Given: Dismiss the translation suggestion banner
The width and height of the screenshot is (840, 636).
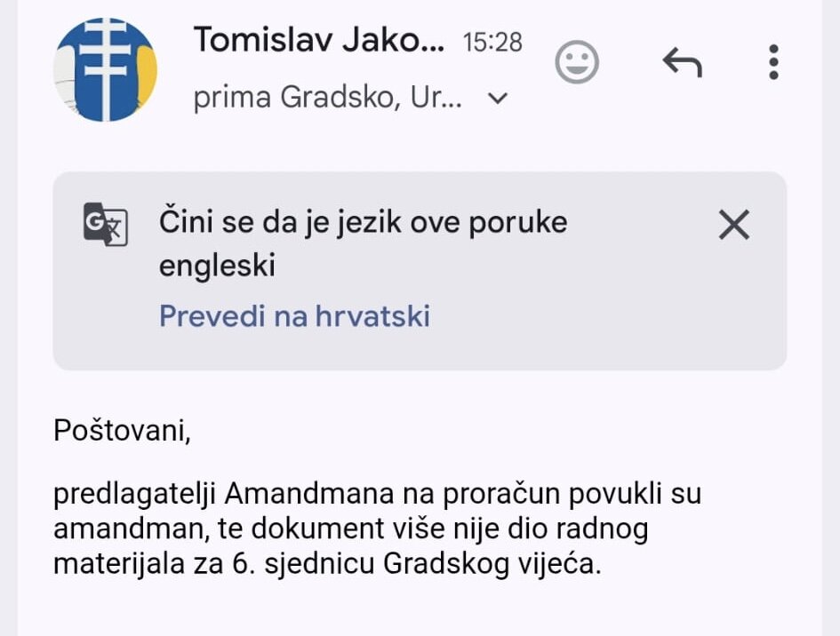Looking at the screenshot, I should point(733,226).
